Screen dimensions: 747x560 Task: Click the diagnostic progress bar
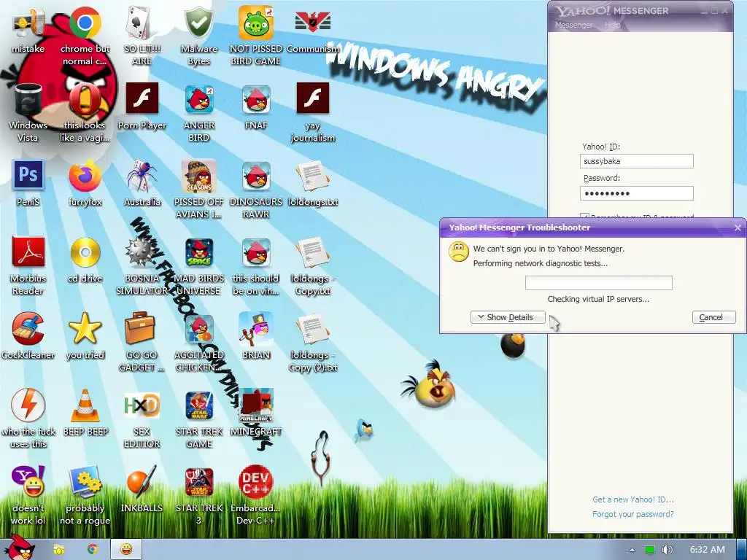click(x=598, y=283)
